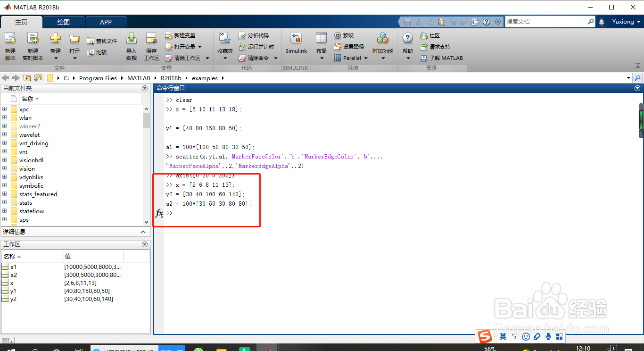The width and height of the screenshot is (644, 351).
Task: Expand the vnt_driving folder
Action: [x=4, y=143]
